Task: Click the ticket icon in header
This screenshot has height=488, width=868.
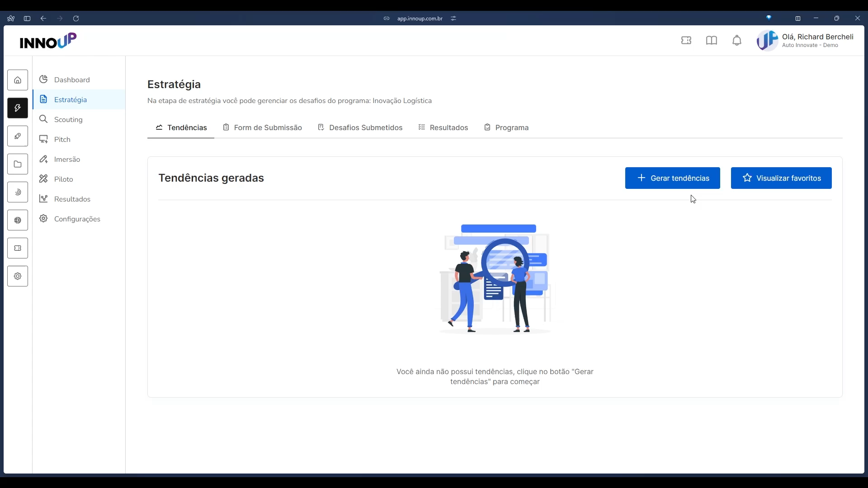Action: click(x=686, y=41)
